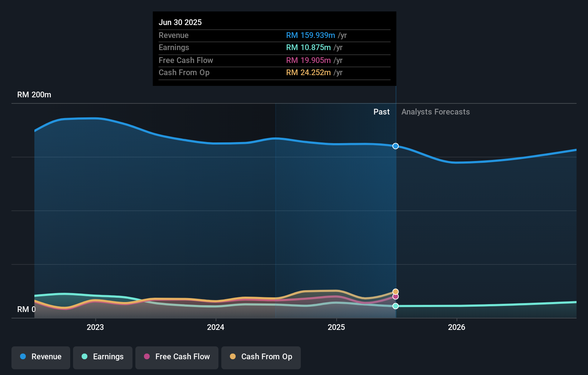Switch to the Past section of the chart
The width and height of the screenshot is (588, 375).
381,112
